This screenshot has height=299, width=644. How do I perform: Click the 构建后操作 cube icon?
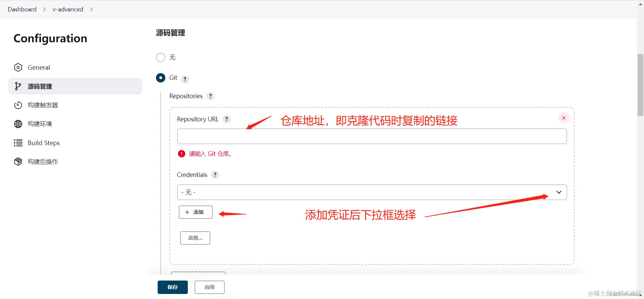tap(18, 162)
